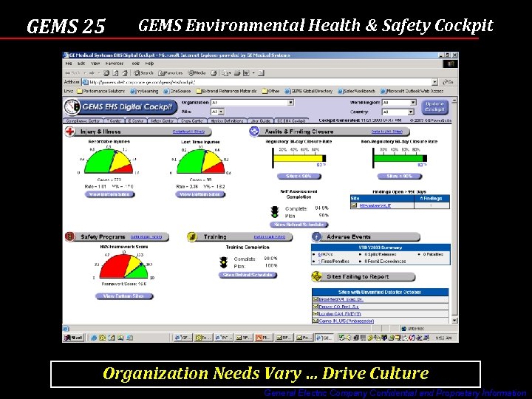Viewport: 532px width, 399px height.
Task: Open the Milwaukee site link
Action: click(375, 205)
